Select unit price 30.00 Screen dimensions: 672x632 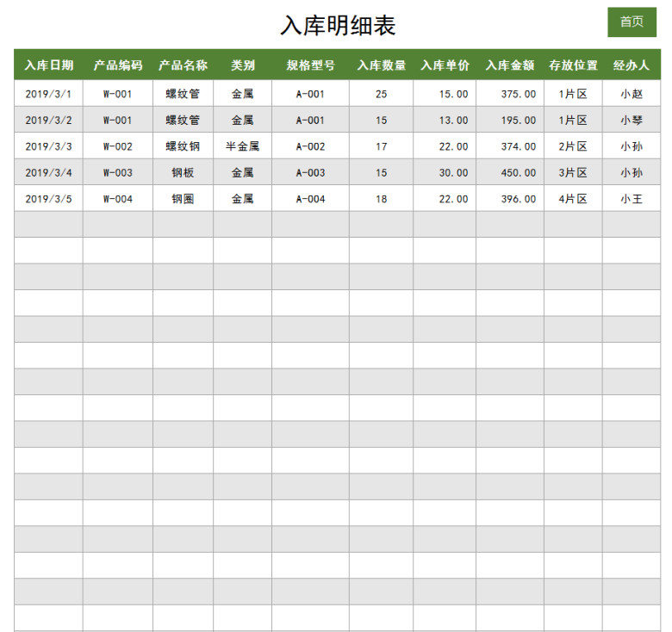coord(445,172)
